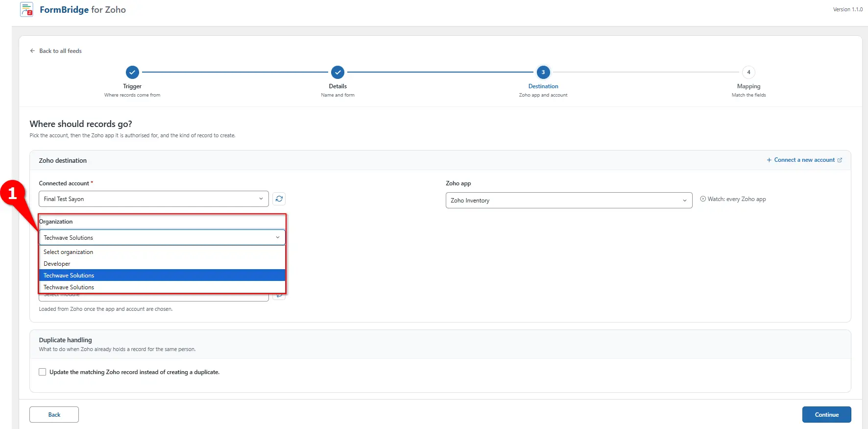Click the Details step checkmark circle
The width and height of the screenshot is (868, 429).
(338, 72)
